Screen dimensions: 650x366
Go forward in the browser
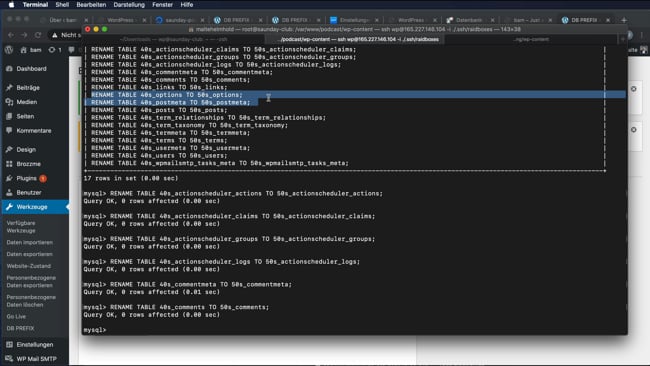click(x=24, y=35)
